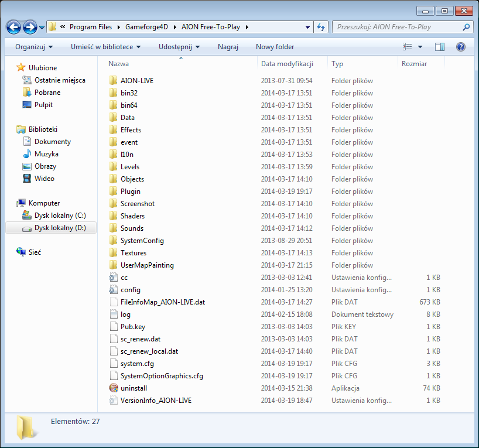Select the Data folder icon
This screenshot has width=479, height=448.
[113, 117]
